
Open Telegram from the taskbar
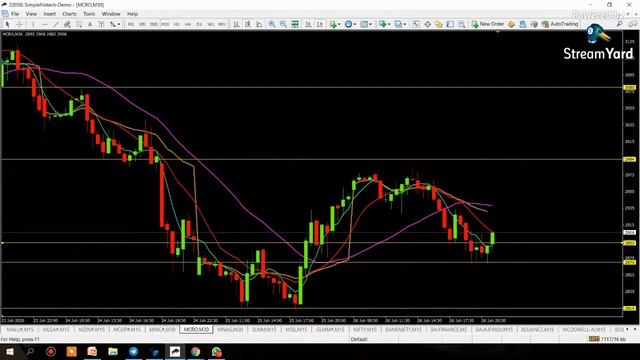coord(133,351)
